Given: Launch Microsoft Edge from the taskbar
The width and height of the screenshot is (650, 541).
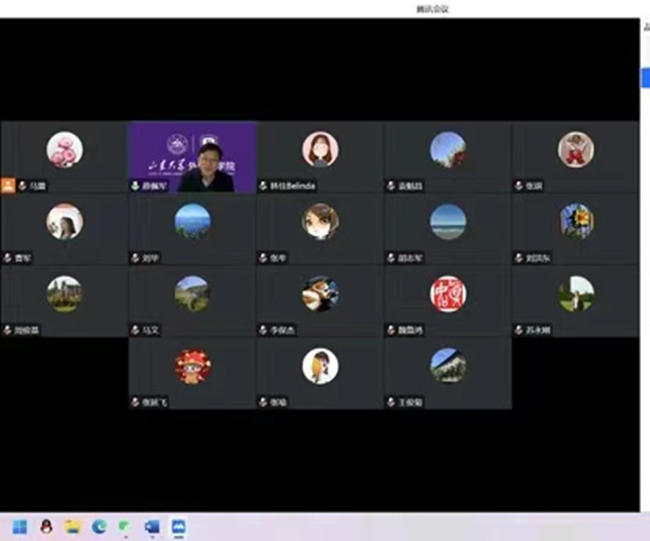Looking at the screenshot, I should coord(99,526).
